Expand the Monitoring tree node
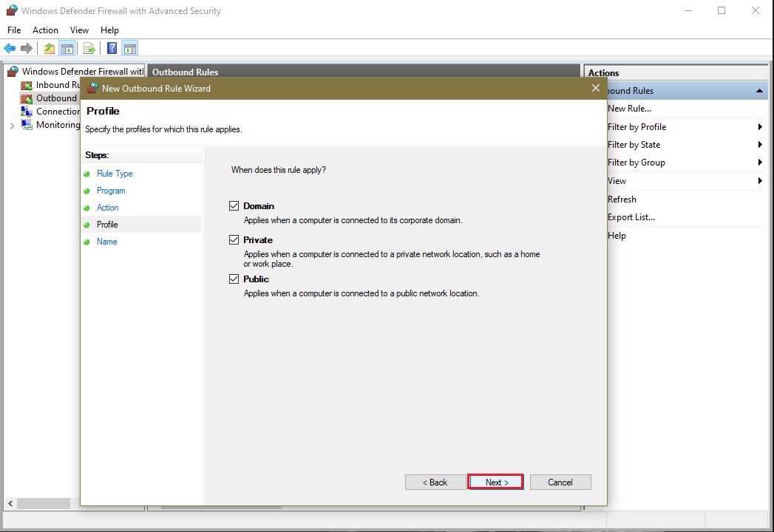The image size is (774, 532). (13, 126)
